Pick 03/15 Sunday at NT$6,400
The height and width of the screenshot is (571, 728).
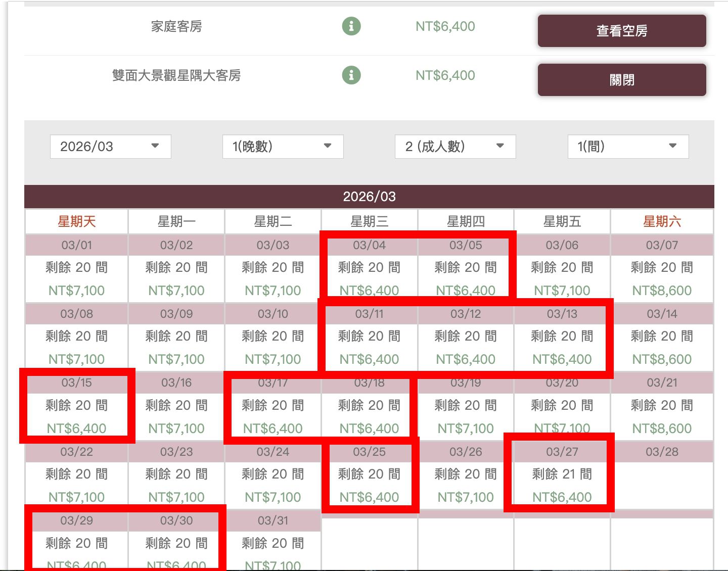point(76,406)
